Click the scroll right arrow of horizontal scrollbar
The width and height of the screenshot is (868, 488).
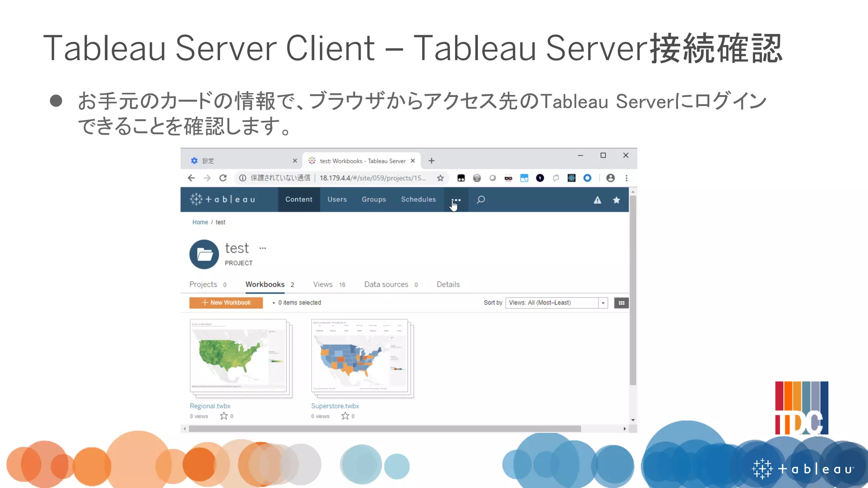(625, 429)
